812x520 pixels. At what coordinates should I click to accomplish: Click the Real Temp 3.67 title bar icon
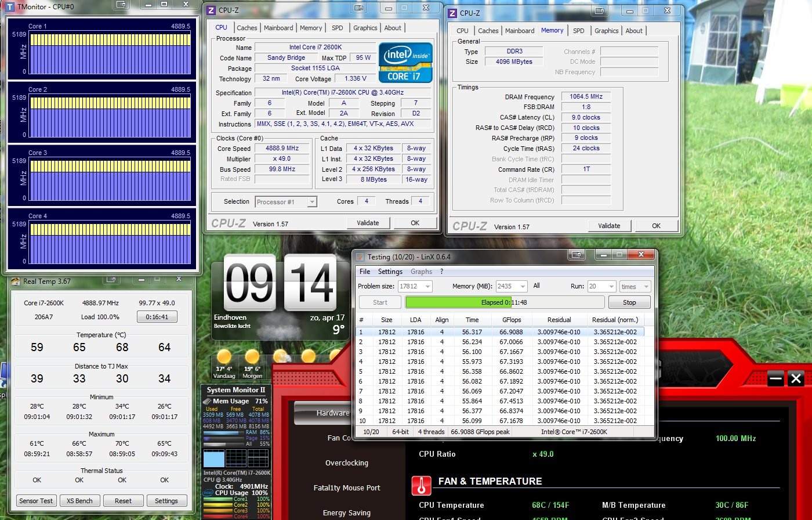coord(16,281)
